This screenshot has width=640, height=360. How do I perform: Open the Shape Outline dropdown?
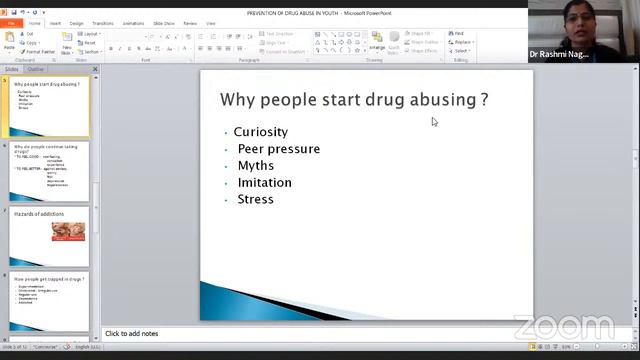tap(422, 42)
